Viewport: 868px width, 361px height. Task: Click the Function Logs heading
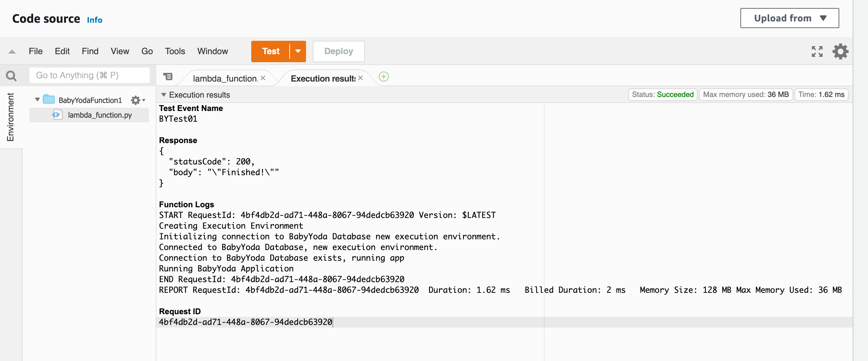(186, 205)
